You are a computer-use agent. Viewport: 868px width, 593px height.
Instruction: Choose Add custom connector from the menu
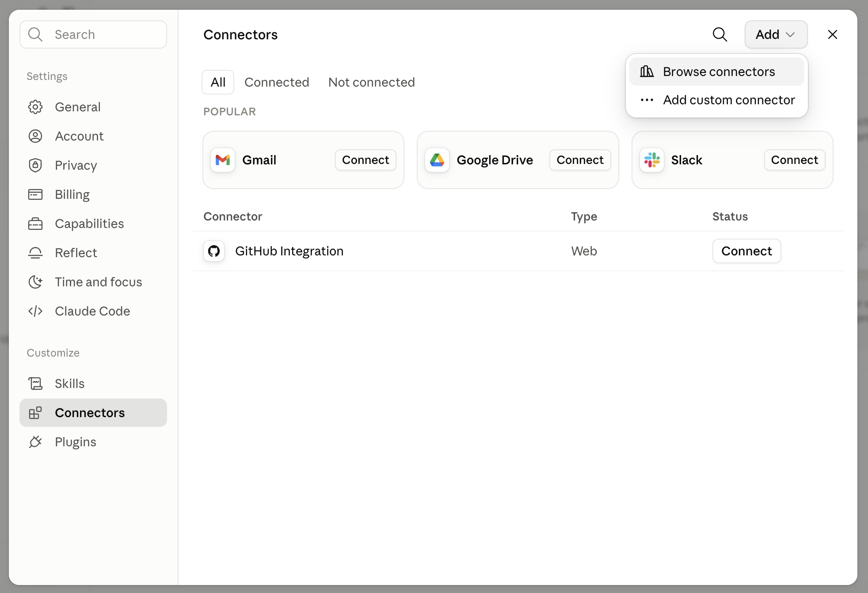tap(717, 100)
